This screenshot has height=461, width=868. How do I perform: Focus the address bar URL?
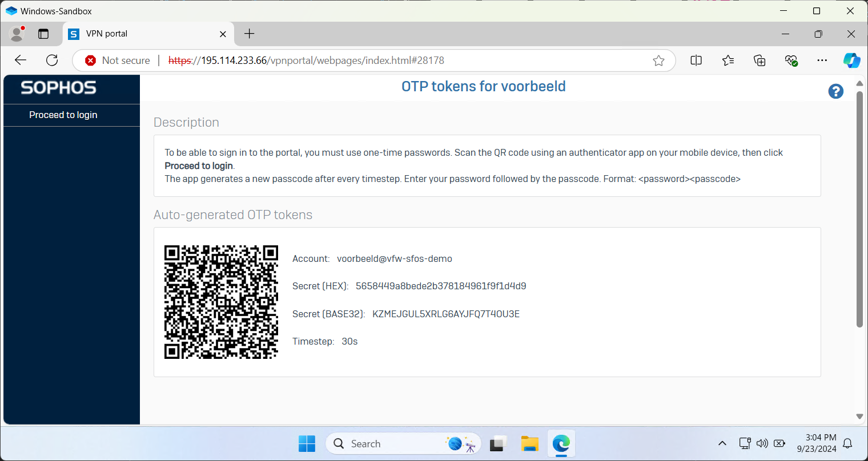(306, 60)
